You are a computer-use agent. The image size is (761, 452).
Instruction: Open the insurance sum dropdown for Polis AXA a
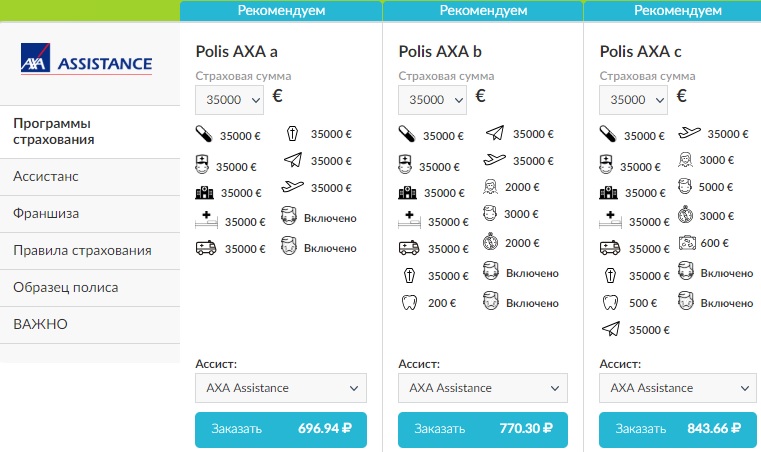(229, 100)
